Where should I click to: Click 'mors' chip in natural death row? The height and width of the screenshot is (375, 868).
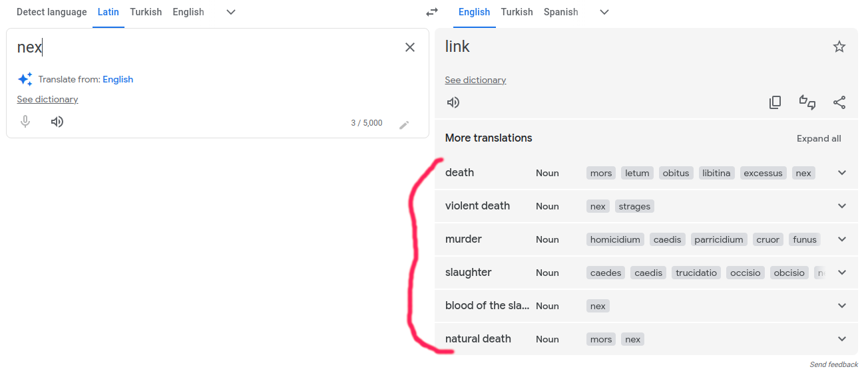point(601,339)
